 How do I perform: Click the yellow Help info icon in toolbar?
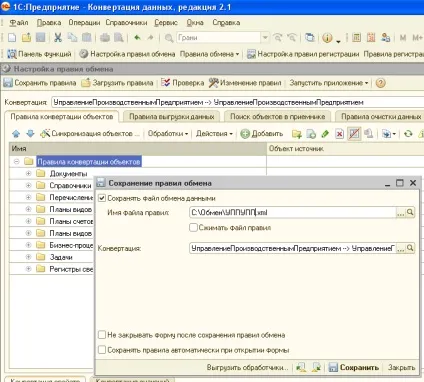pos(327,38)
